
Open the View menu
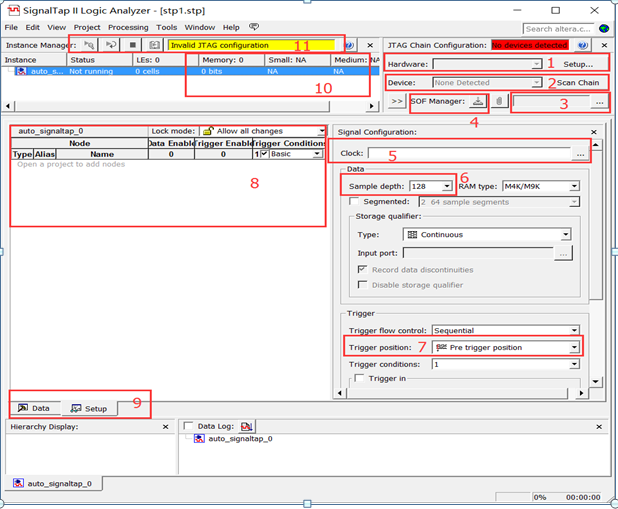click(56, 27)
